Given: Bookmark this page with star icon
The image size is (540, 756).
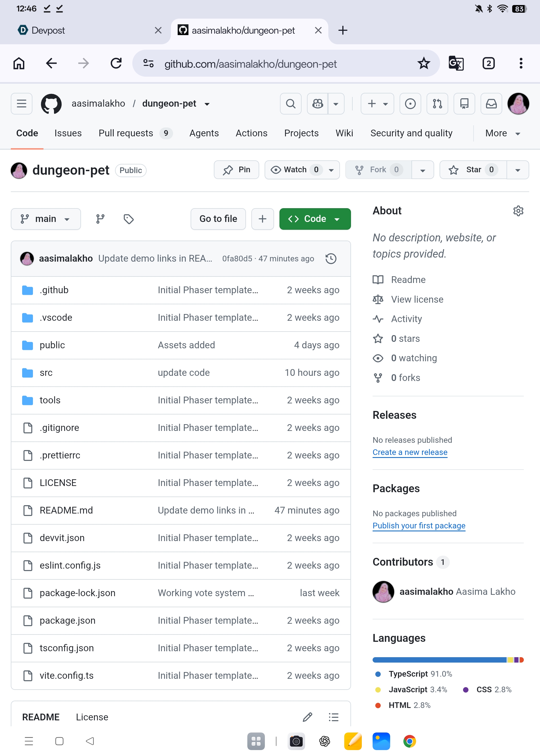Looking at the screenshot, I should click(x=424, y=63).
